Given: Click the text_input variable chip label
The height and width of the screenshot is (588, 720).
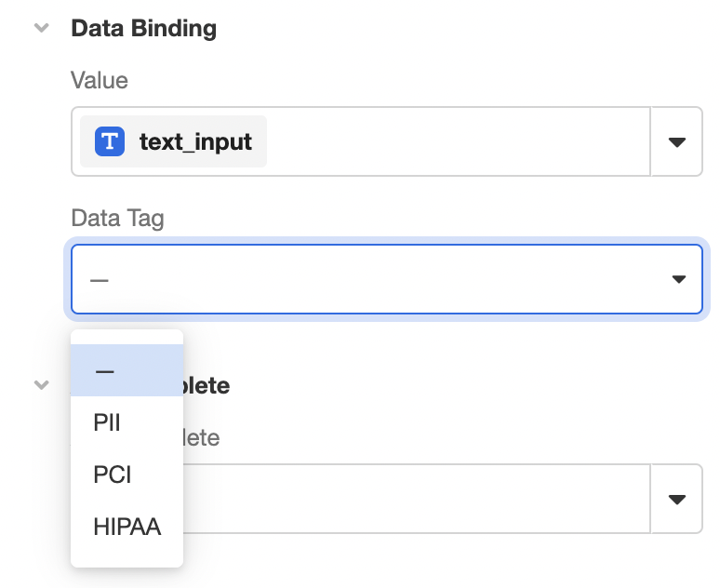Looking at the screenshot, I should pyautogui.click(x=195, y=141).
